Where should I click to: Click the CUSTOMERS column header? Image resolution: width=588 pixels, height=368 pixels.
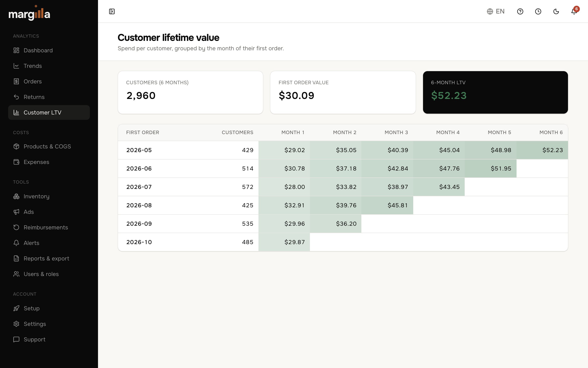click(x=237, y=133)
